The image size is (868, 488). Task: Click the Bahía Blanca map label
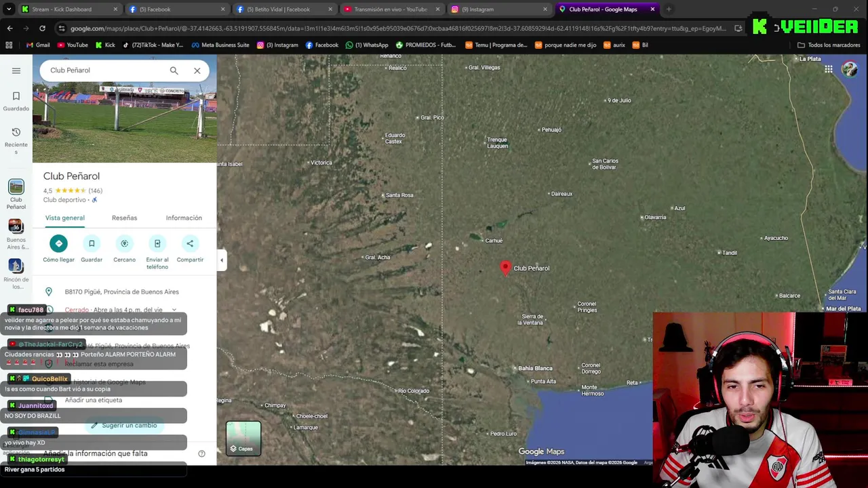[x=536, y=368]
